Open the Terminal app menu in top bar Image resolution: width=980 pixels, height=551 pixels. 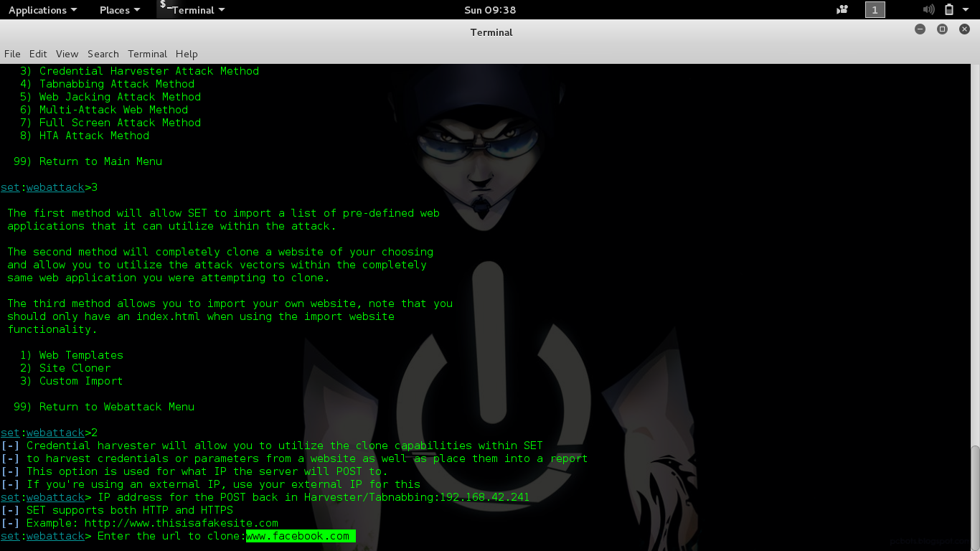199,10
